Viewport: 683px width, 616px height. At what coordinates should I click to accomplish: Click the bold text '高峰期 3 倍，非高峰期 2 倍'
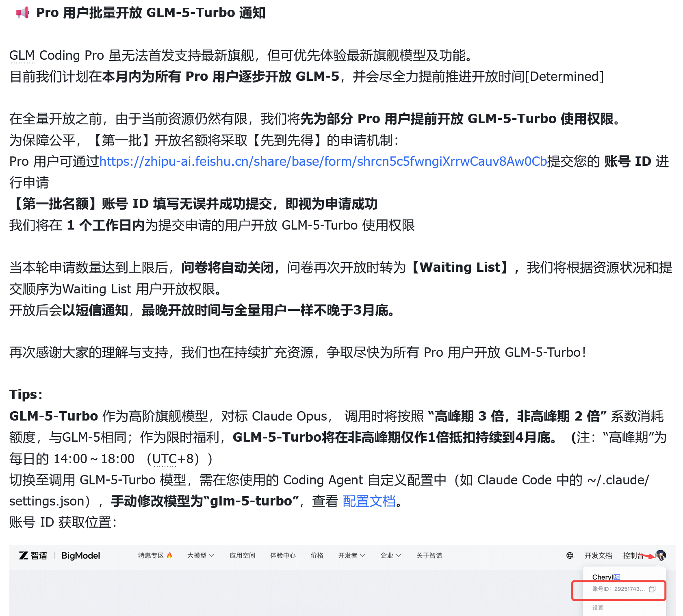[517, 416]
